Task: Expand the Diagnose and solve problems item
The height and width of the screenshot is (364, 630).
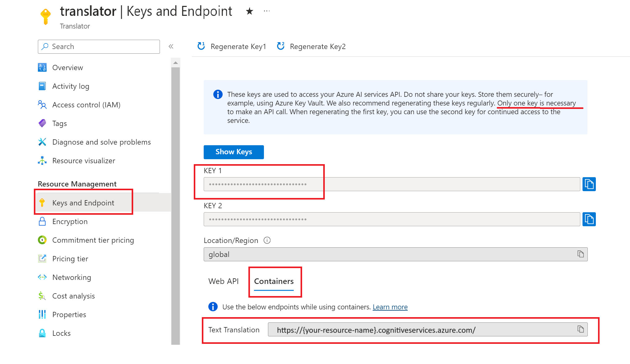Action: 102,142
